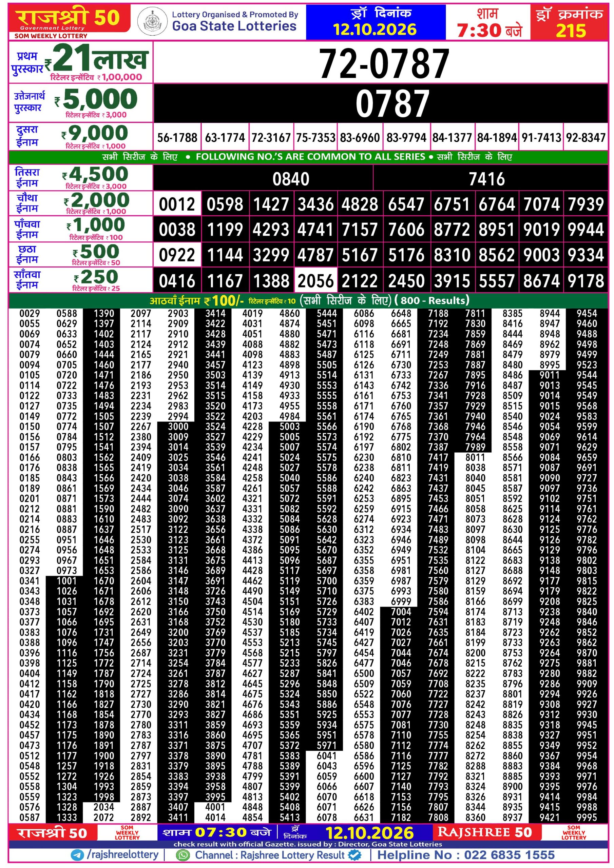
Task: Click the RAJSHREE 50 footer label
Action: coord(485,832)
